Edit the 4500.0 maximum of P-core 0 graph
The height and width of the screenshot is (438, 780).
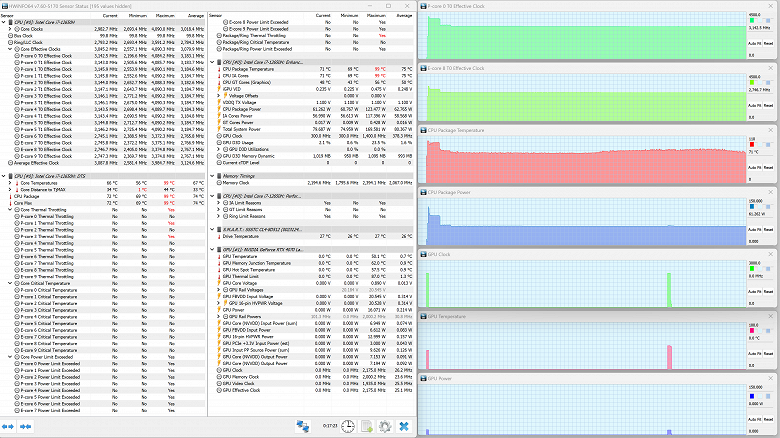click(x=755, y=14)
